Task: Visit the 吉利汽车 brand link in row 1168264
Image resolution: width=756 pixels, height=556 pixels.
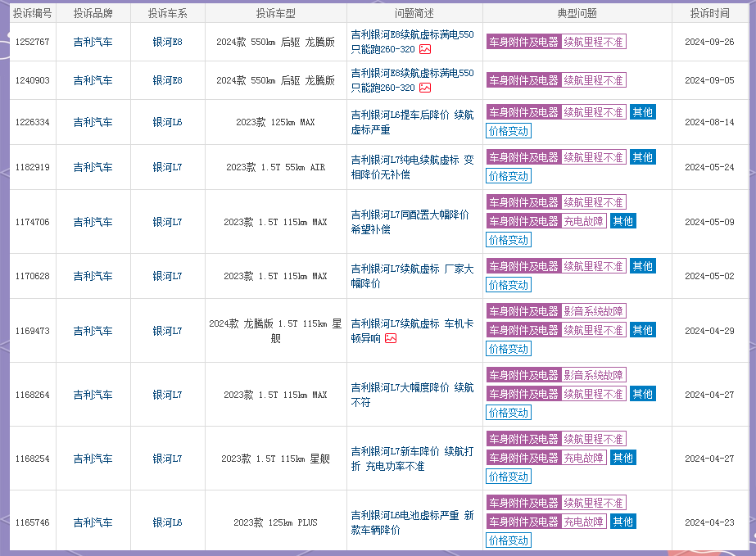Action: 93,395
